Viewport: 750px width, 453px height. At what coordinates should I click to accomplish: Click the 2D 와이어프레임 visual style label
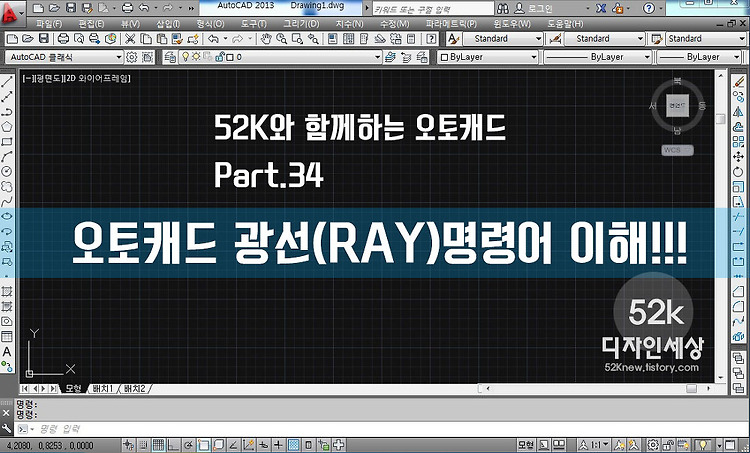pyautogui.click(x=97, y=78)
